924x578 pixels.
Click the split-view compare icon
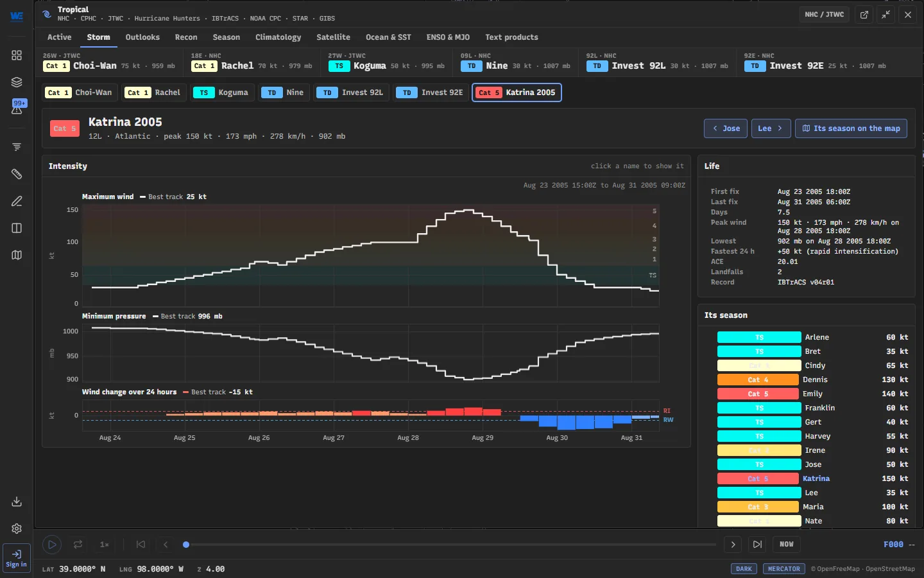(17, 228)
